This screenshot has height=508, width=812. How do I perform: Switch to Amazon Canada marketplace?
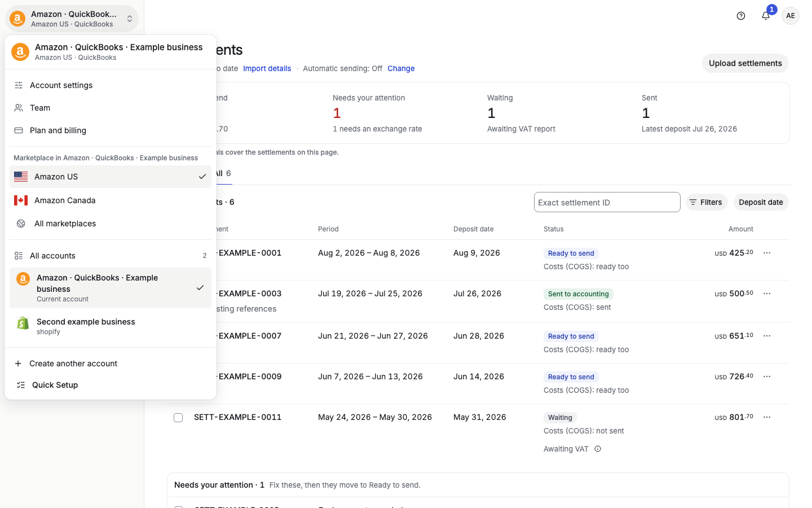tap(111, 200)
